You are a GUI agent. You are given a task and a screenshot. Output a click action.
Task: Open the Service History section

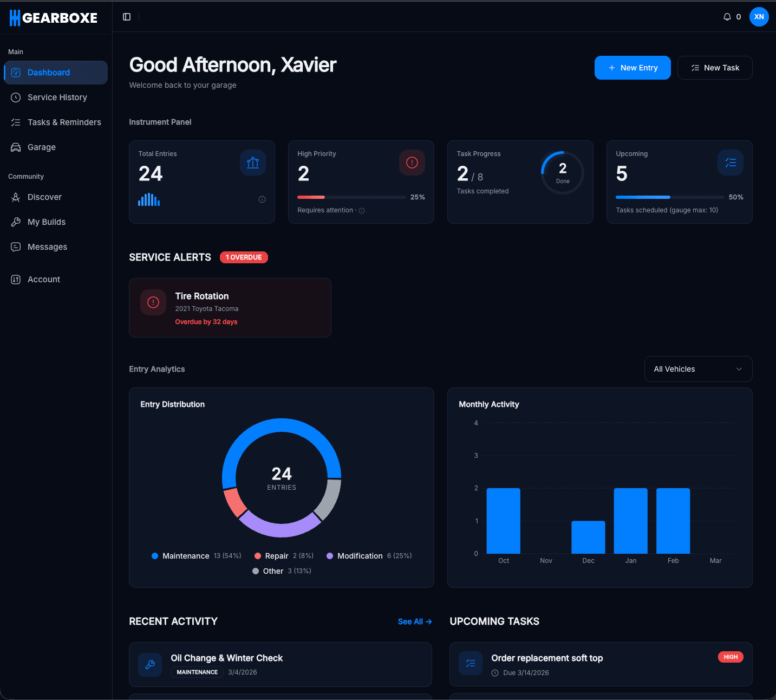coord(57,97)
